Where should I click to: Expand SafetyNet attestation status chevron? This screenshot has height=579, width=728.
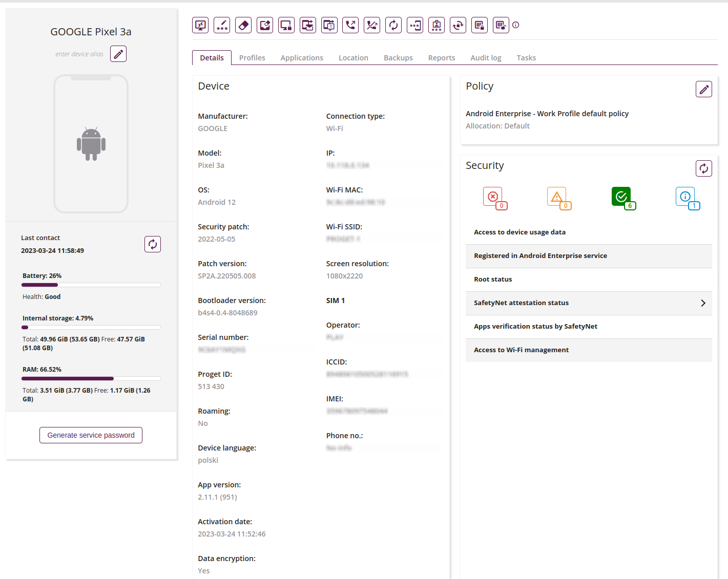point(703,303)
